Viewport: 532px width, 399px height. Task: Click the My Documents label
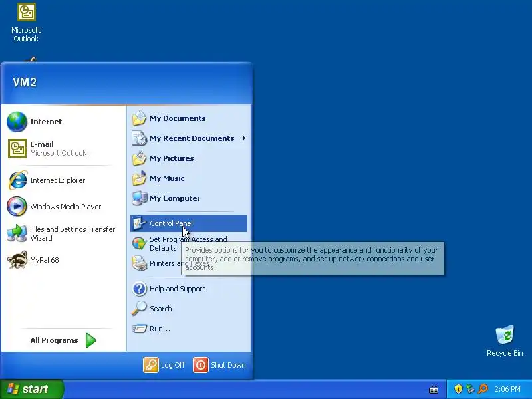click(x=178, y=118)
